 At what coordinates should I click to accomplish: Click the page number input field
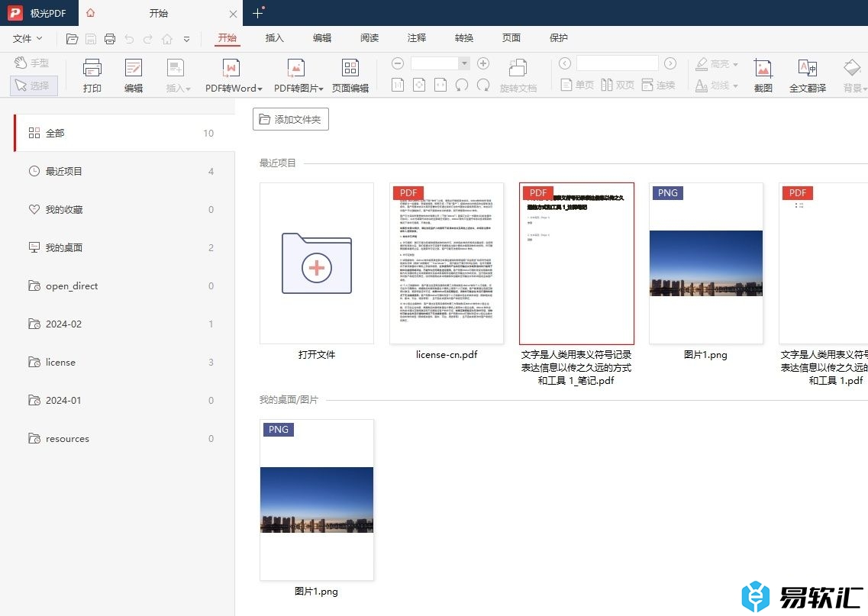point(618,63)
